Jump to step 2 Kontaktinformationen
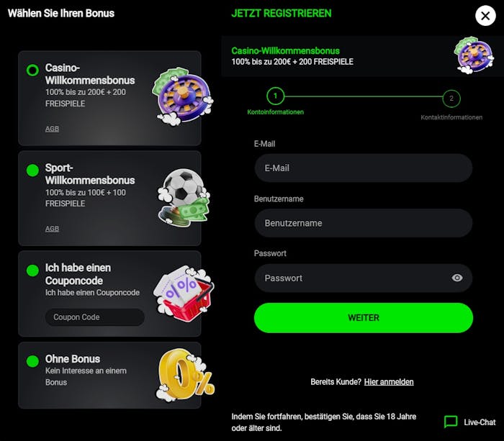Screen dimensions: 504x441 point(451,99)
